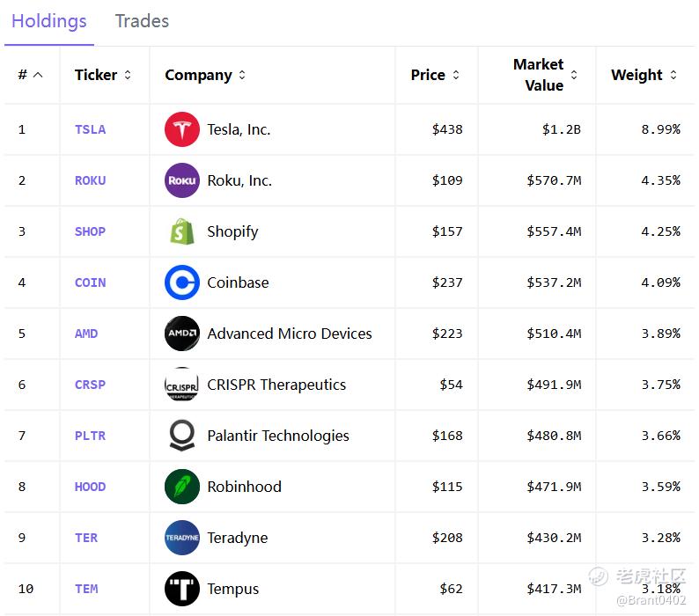Click the Teradyne logo icon
The image size is (699, 616).
tap(182, 538)
